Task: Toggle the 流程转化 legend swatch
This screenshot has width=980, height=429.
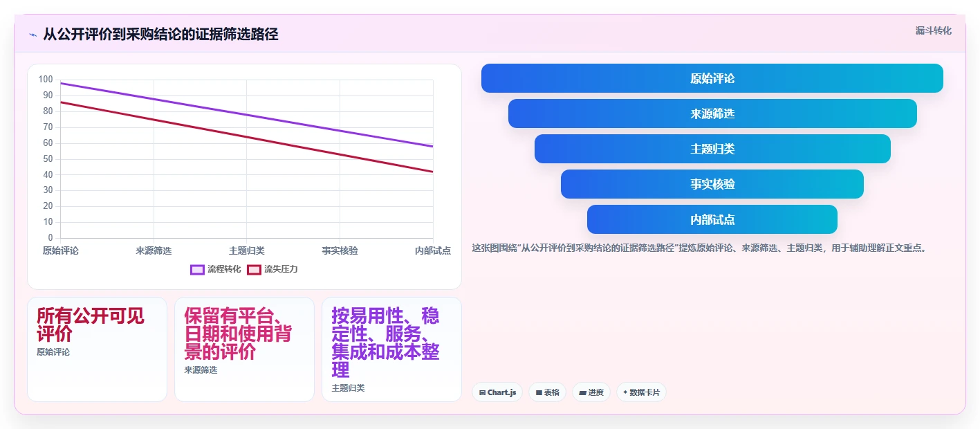Action: (x=197, y=269)
